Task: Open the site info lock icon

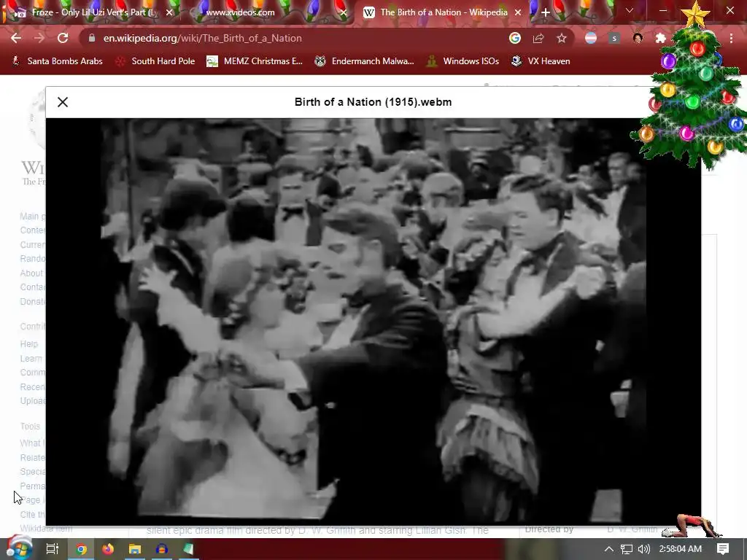Action: pos(91,38)
